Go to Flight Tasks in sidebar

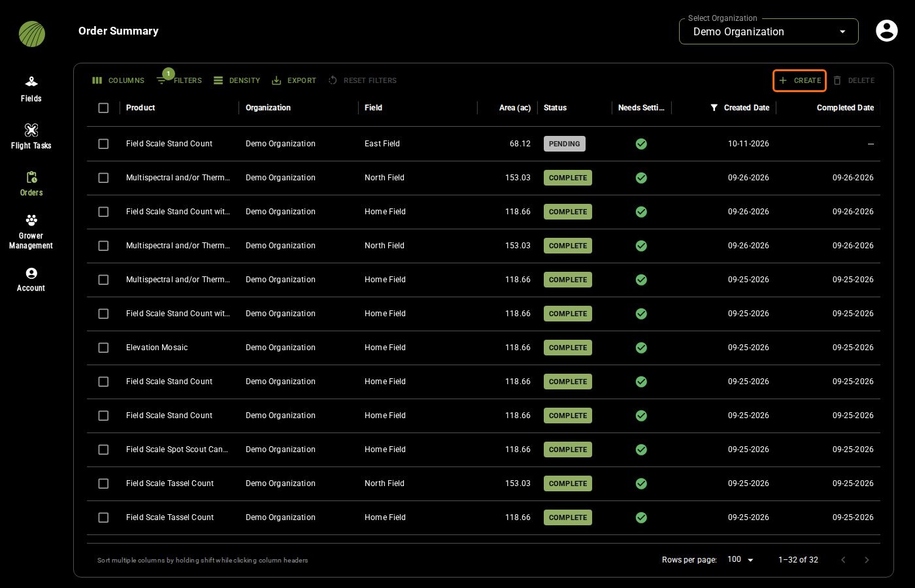31,137
